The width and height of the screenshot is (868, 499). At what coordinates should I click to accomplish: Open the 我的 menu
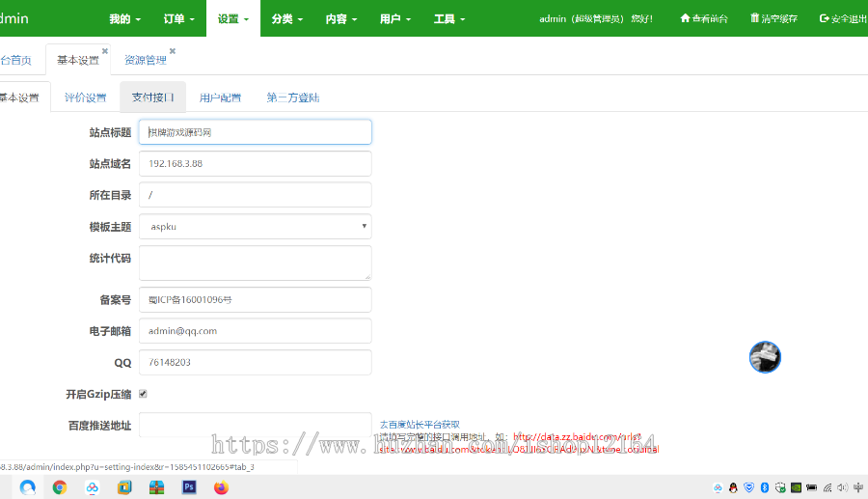(124, 19)
